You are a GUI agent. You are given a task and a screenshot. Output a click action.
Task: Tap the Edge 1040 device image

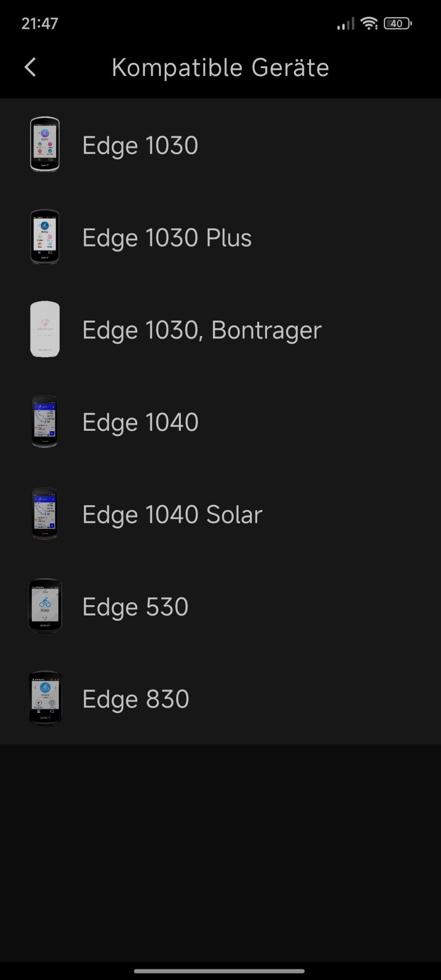[x=45, y=421]
